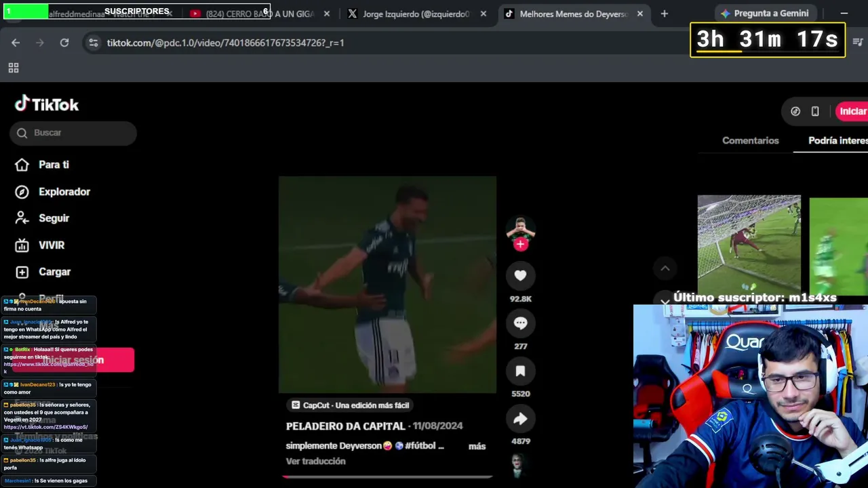The image size is (868, 488).
Task: Close the Jorge Izquierdo X tab
Action: (x=484, y=14)
